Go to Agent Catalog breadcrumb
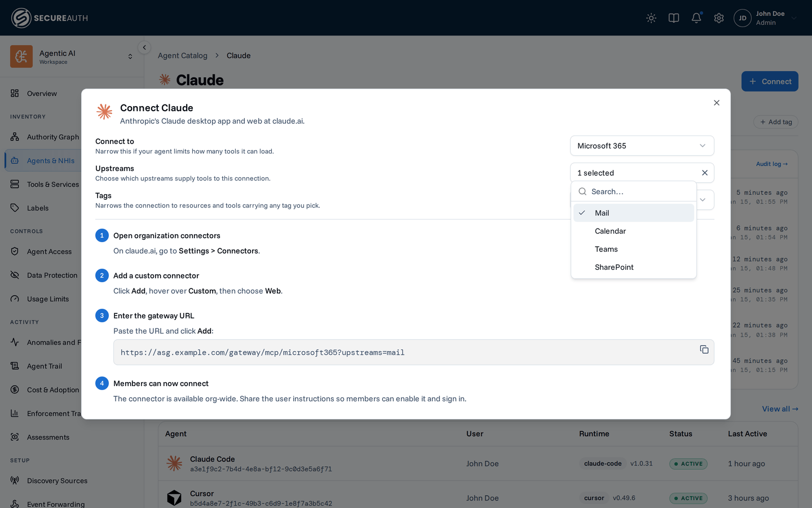Screen dimensions: 812x508 click(183, 55)
